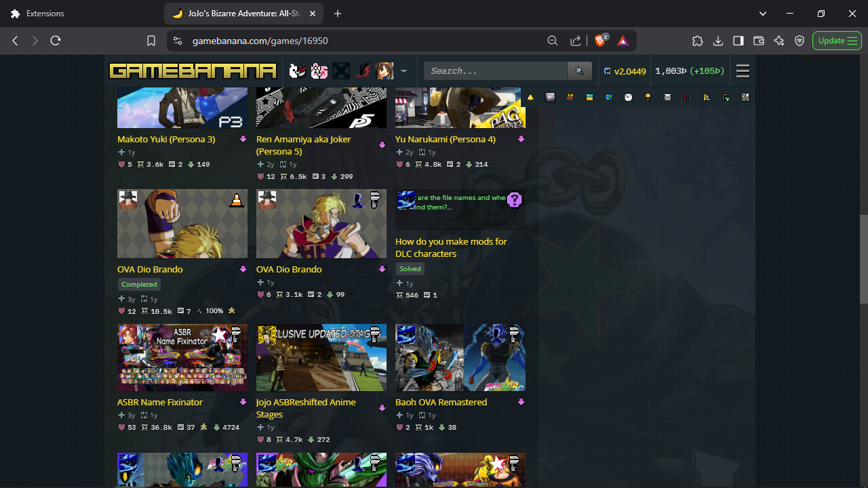The image size is (868, 488).
Task: Click the clock icon in the GameBanana toolbar
Action: pos(628,98)
